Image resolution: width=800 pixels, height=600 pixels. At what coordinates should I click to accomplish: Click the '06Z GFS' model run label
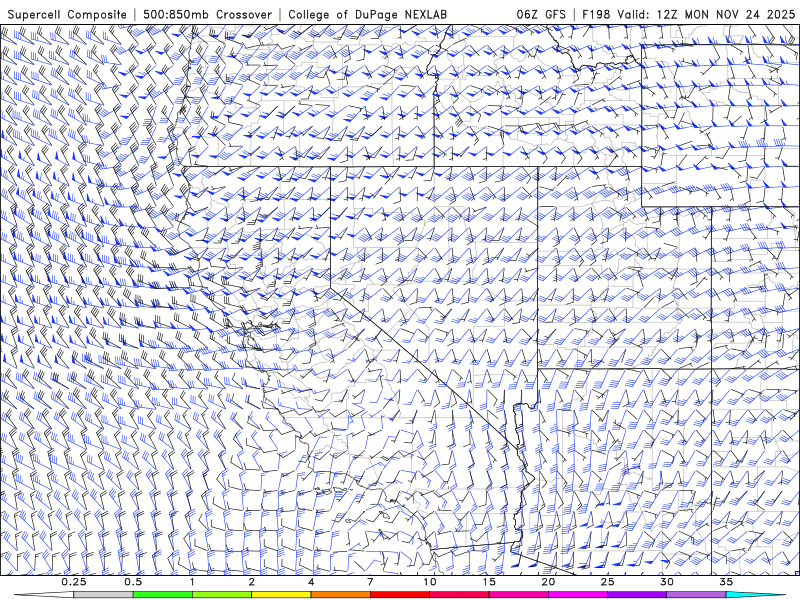[x=541, y=15]
